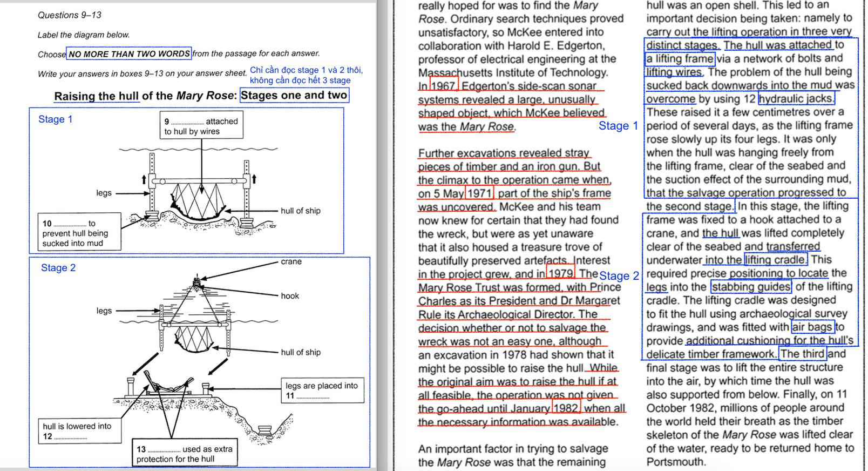Click the blue Vietnamese annotation note
Viewport: 868px width, 471px height.
[x=306, y=75]
